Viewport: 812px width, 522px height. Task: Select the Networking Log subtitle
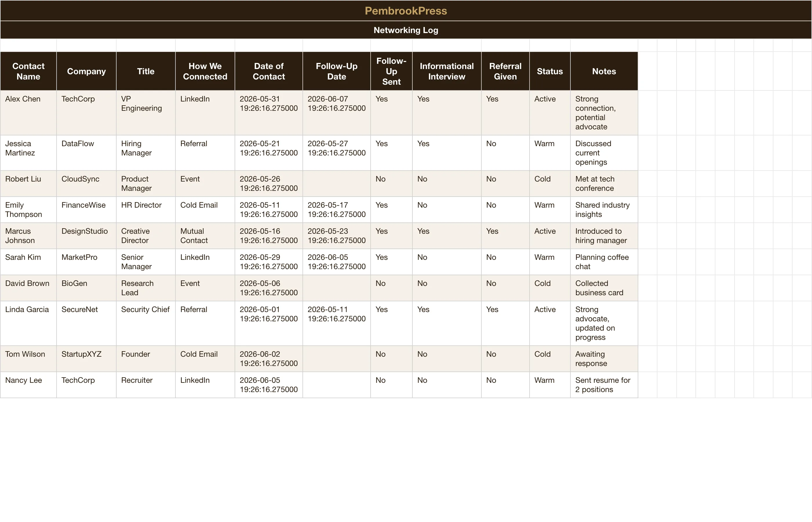[x=406, y=30]
